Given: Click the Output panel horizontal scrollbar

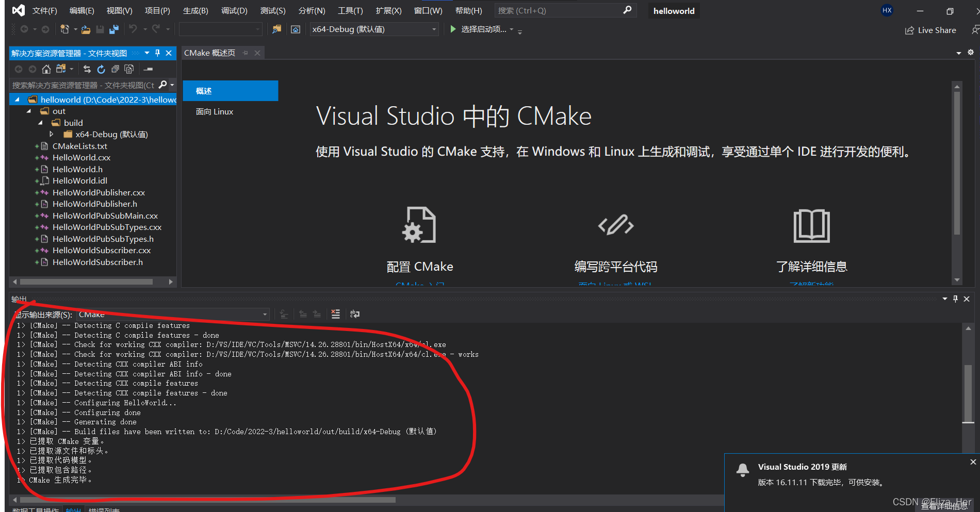Looking at the screenshot, I should coord(206,500).
